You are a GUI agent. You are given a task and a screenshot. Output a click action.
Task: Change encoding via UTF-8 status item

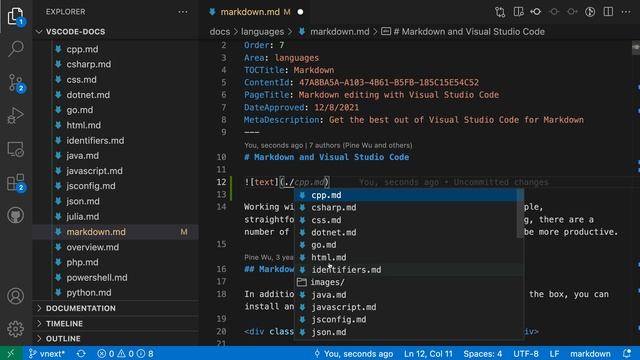pyautogui.click(x=526, y=353)
